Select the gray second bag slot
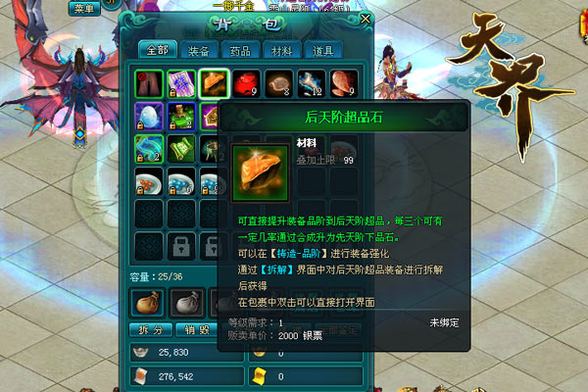Viewport: 588px width, 392px height. [187, 303]
